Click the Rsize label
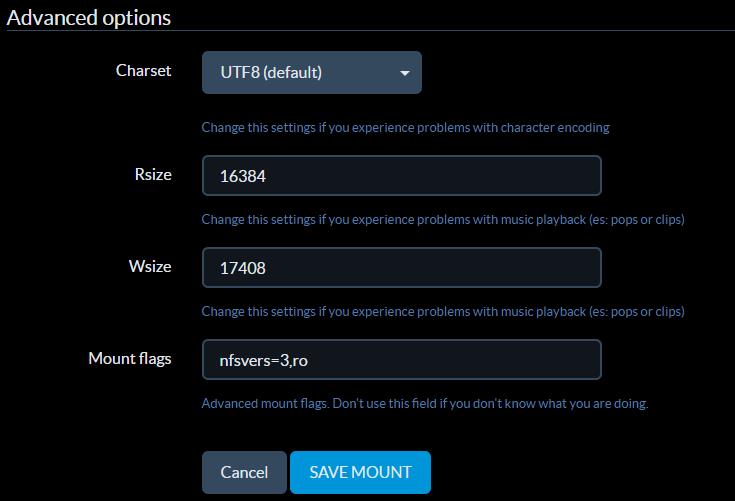Viewport: 735px width, 501px height. click(x=152, y=174)
